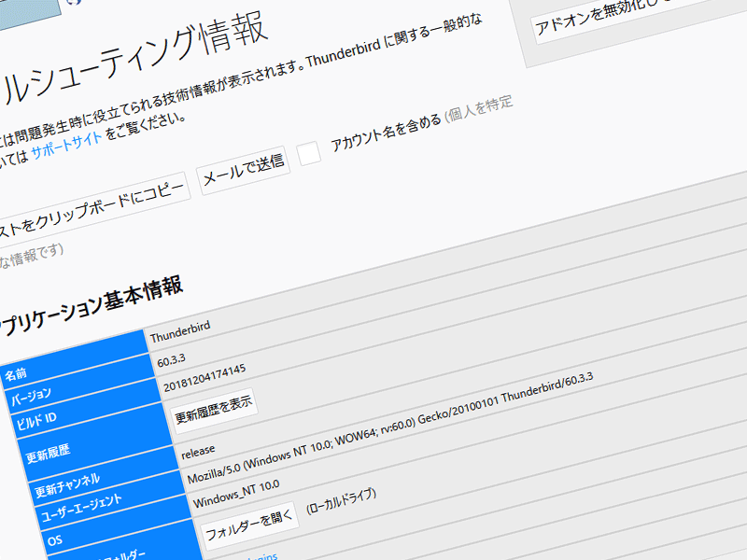Click the アプリケーション基本情報 section heading
Image resolution: width=747 pixels, height=560 pixels.
pos(90,306)
